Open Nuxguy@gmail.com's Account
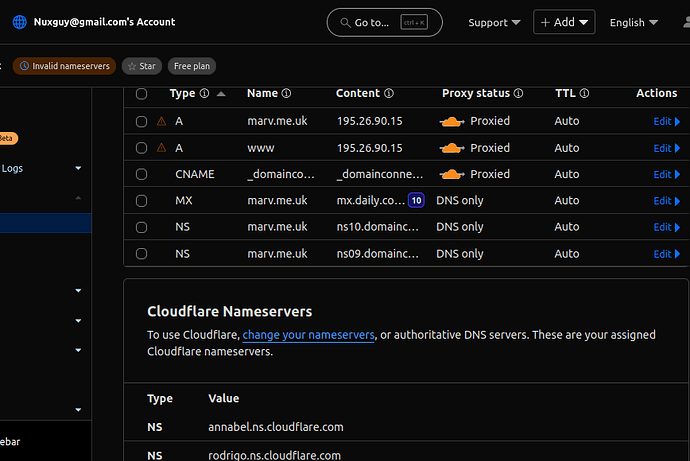The width and height of the screenshot is (690, 461). 104,22
